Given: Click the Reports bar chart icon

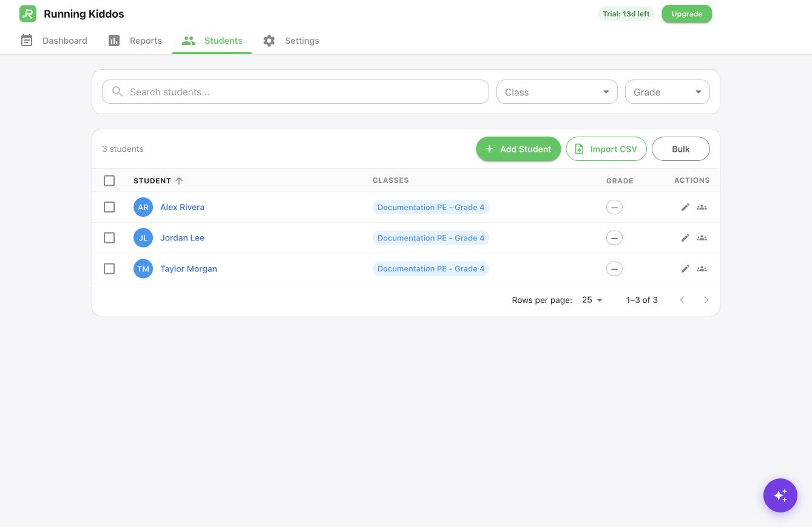Looking at the screenshot, I should point(114,41).
